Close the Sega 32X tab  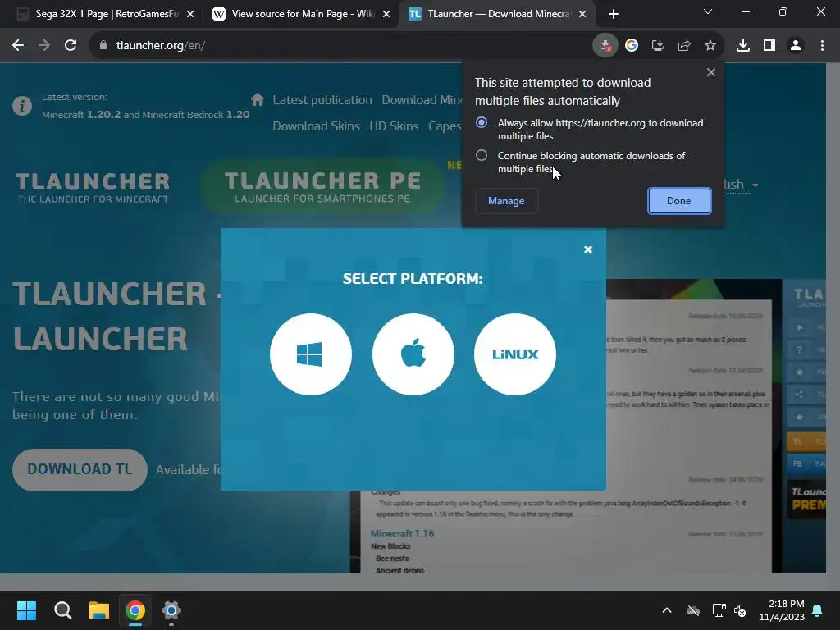coord(190,14)
